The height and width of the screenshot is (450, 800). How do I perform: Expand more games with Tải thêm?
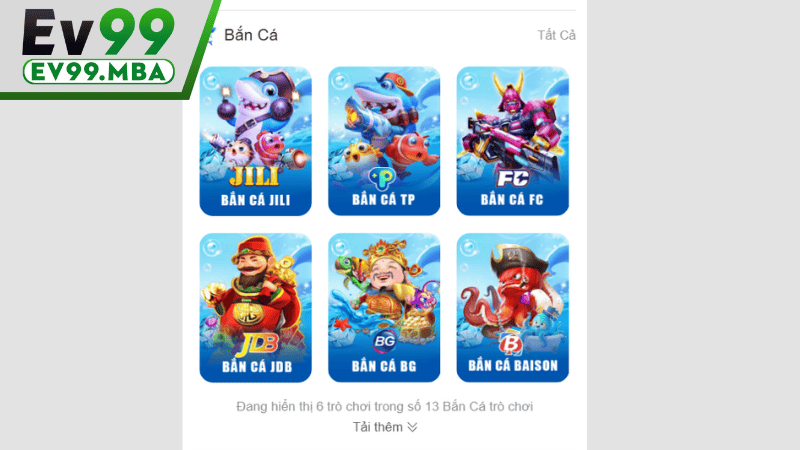(x=385, y=427)
